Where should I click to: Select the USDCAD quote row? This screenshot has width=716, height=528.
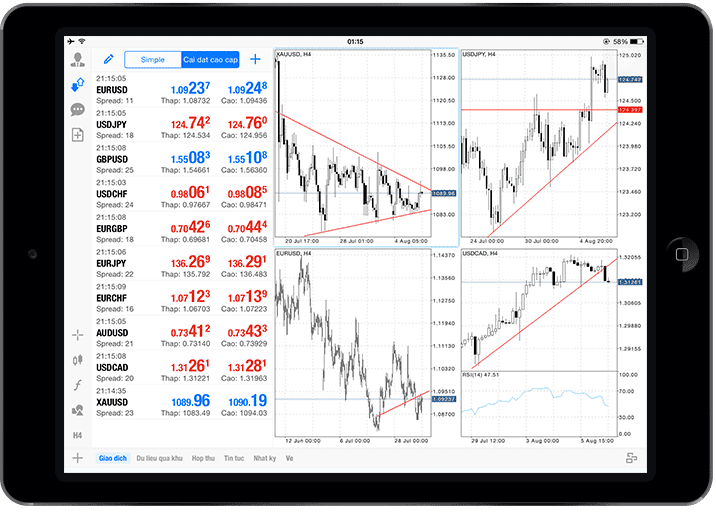click(x=182, y=367)
